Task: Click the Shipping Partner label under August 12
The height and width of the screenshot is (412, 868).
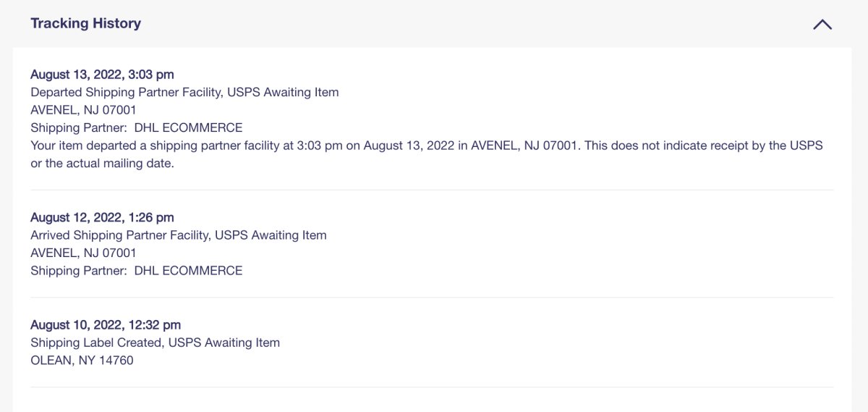Action: (79, 271)
